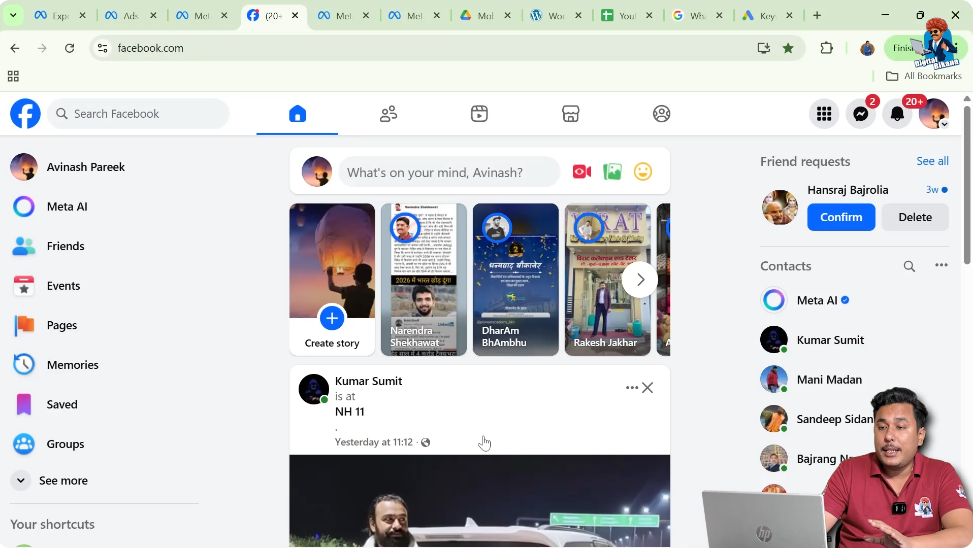
Task: Open the notifications bell icon
Action: [897, 114]
